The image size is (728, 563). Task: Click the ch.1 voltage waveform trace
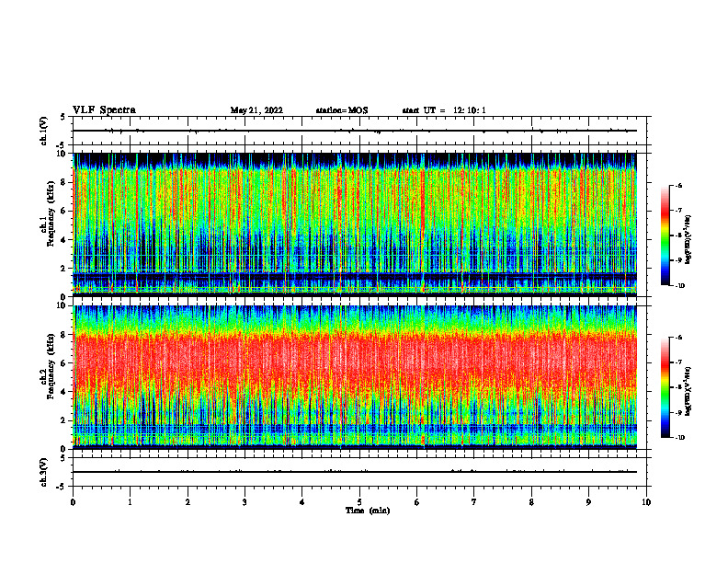355,131
